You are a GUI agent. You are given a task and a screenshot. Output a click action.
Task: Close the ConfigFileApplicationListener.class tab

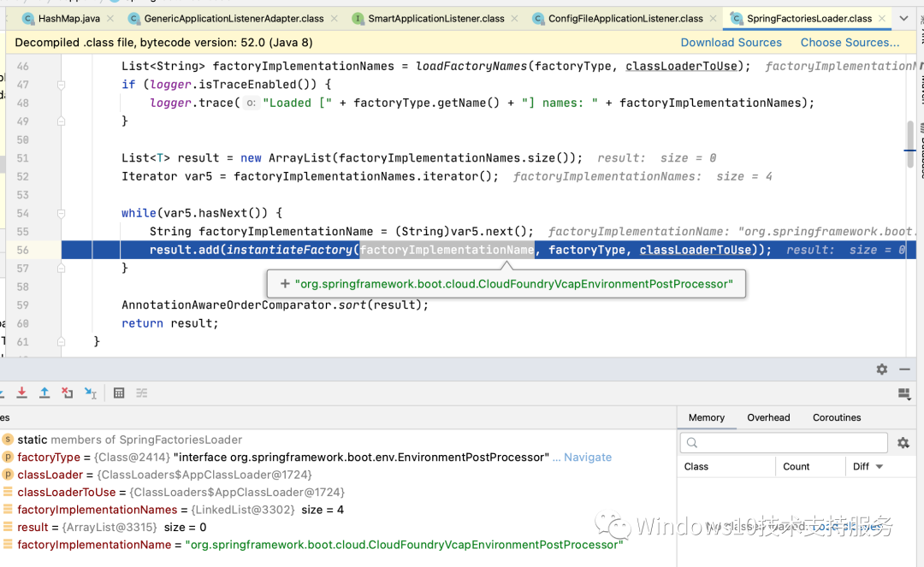713,19
